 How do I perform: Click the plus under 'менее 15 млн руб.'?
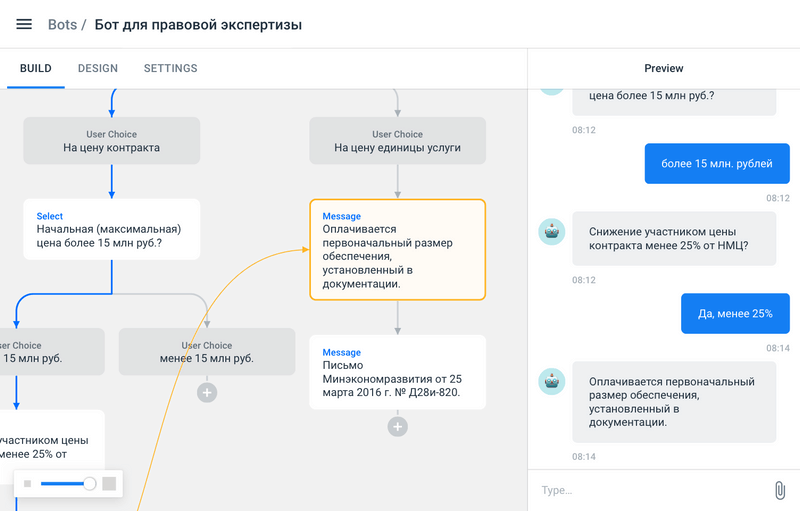(x=207, y=393)
